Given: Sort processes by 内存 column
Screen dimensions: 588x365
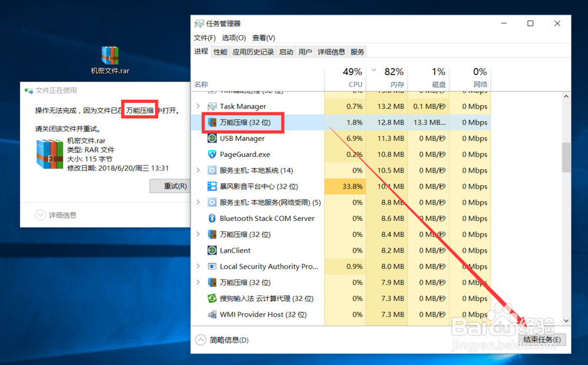Looking at the screenshot, I should 387,78.
